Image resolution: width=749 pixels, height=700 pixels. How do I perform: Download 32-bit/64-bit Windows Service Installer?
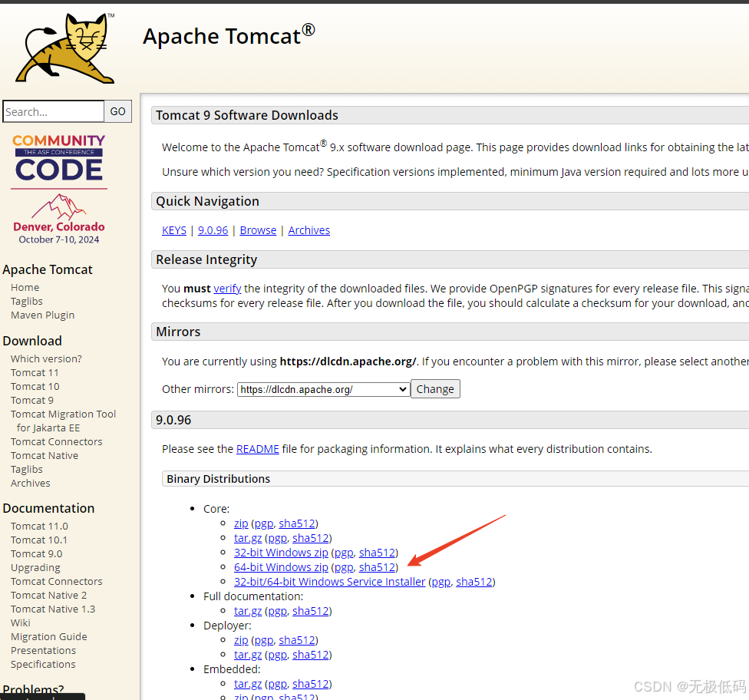tap(329, 582)
